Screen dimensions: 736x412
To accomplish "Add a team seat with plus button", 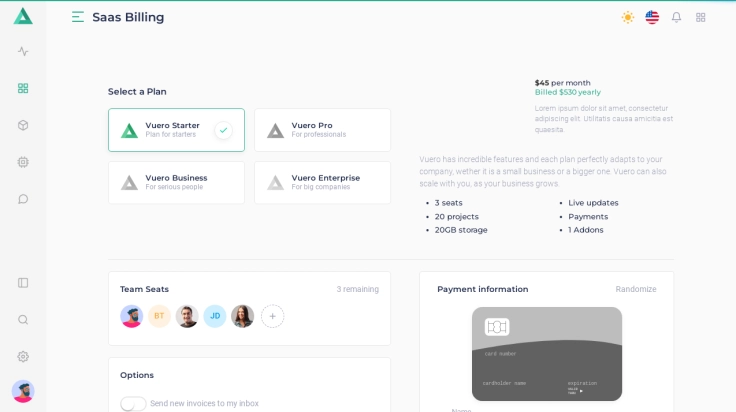I will click(x=272, y=316).
